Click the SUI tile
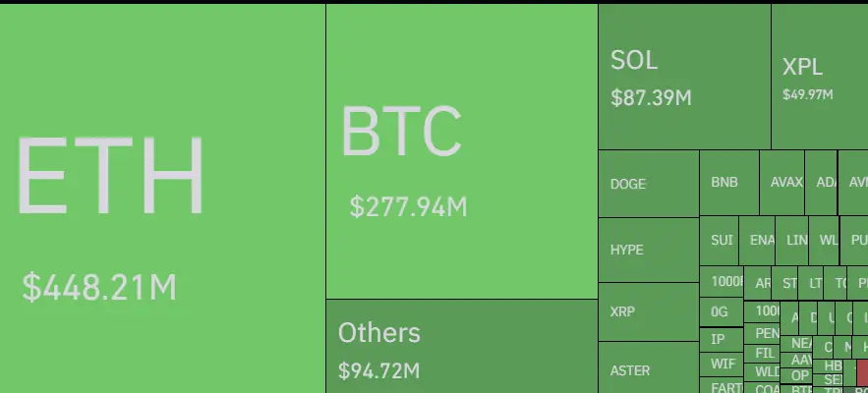 (x=720, y=241)
